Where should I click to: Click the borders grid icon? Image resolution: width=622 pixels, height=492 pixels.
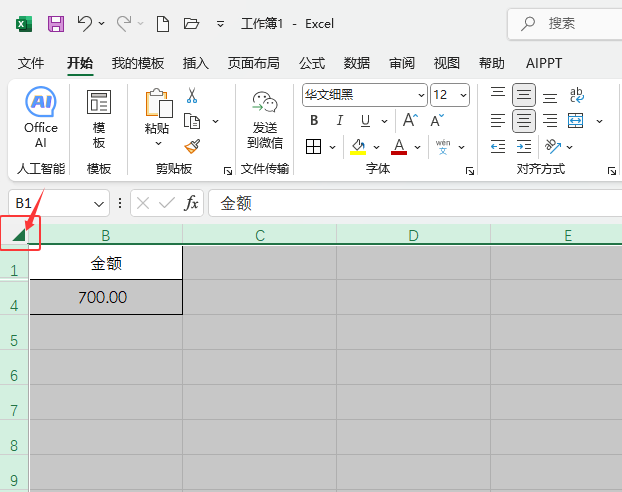pos(313,147)
